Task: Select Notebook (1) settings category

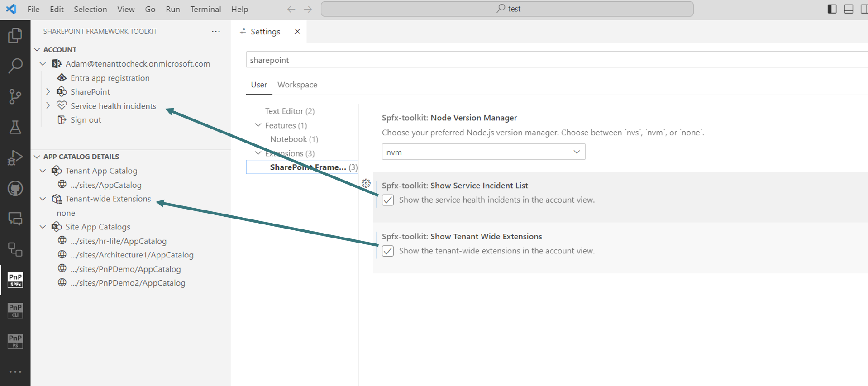Action: coord(294,139)
